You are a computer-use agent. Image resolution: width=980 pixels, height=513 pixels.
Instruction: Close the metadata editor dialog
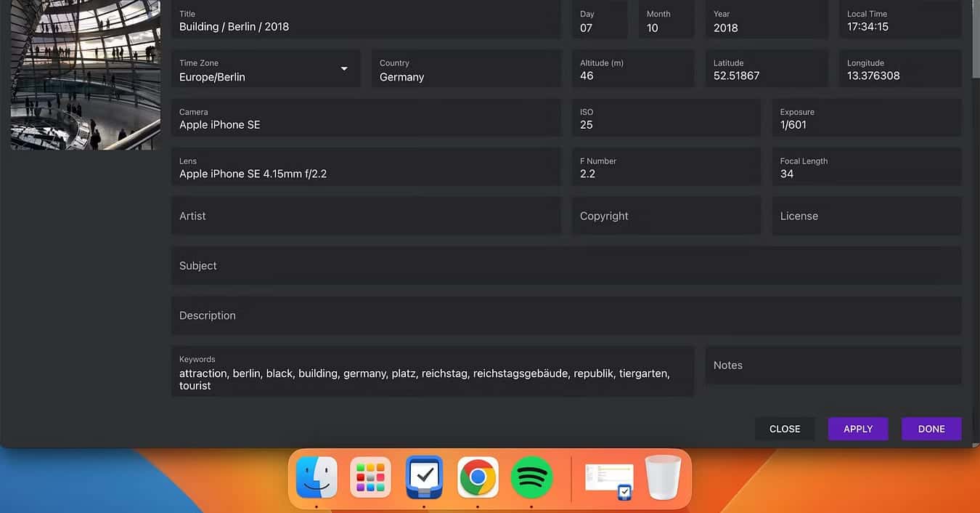point(784,429)
